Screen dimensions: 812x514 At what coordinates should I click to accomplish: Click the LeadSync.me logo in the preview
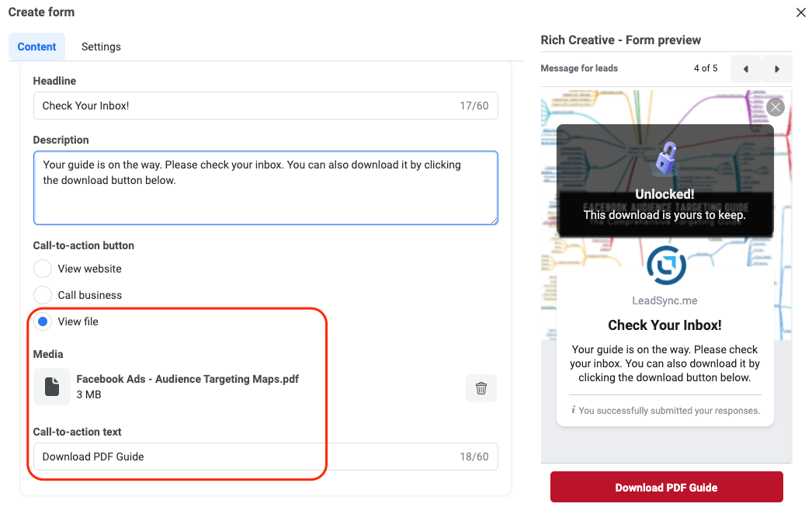[665, 265]
